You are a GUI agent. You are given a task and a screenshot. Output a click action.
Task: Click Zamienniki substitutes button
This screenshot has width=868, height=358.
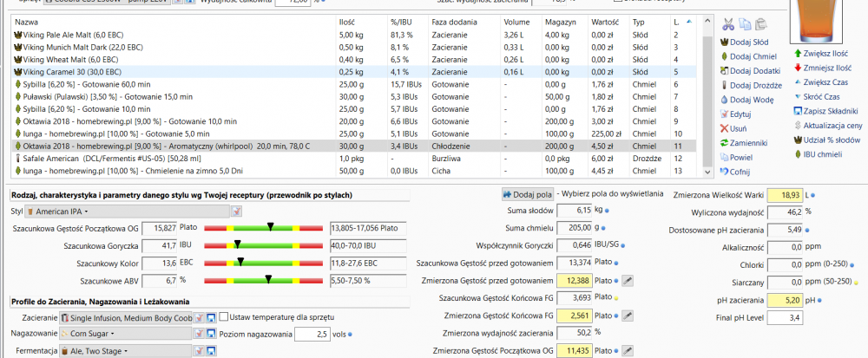click(747, 142)
